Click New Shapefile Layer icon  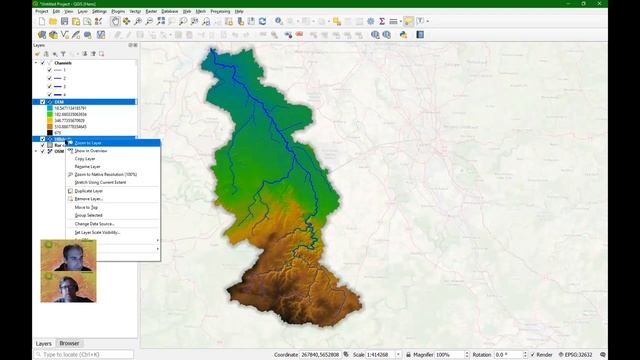coord(64,35)
